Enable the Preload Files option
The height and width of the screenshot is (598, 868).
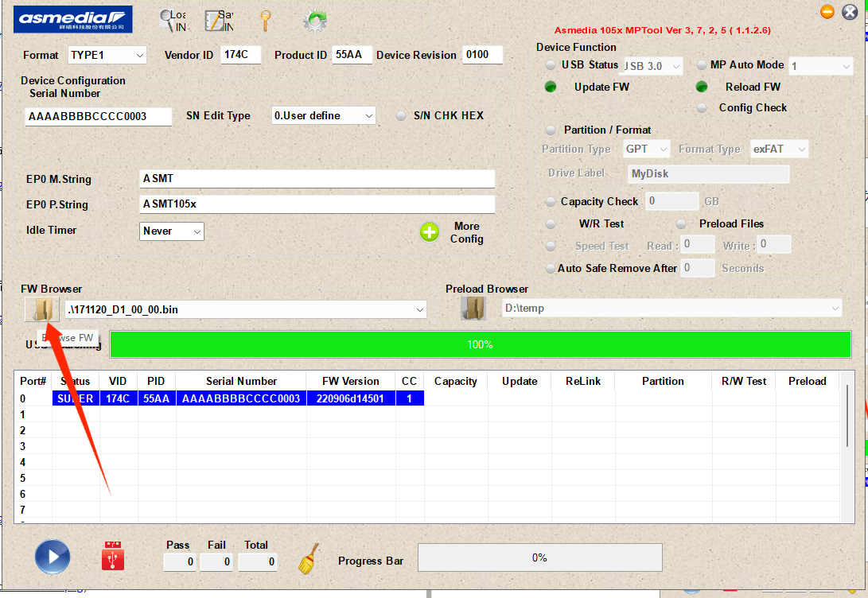(681, 224)
